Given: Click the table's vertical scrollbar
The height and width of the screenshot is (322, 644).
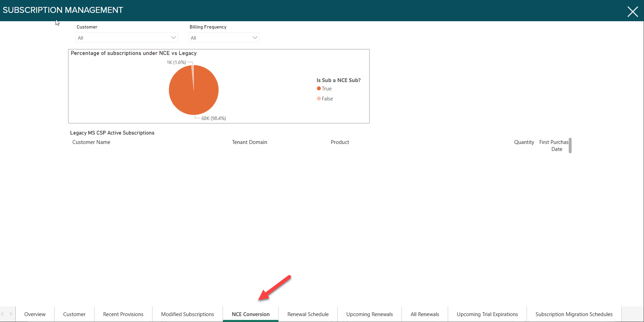Looking at the screenshot, I should point(569,146).
